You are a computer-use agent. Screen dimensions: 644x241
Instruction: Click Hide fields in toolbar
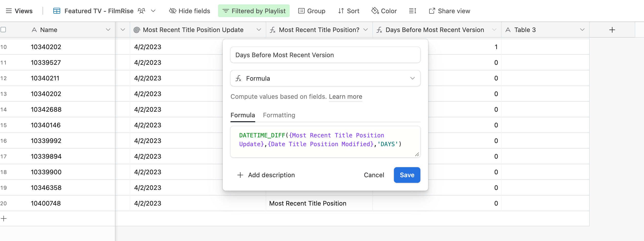point(189,11)
